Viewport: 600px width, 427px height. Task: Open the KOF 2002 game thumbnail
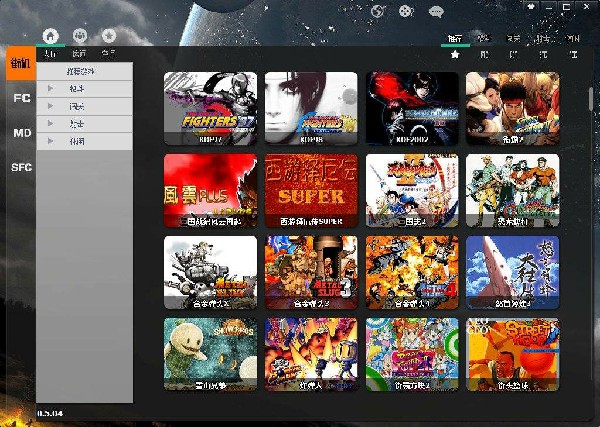(412, 108)
